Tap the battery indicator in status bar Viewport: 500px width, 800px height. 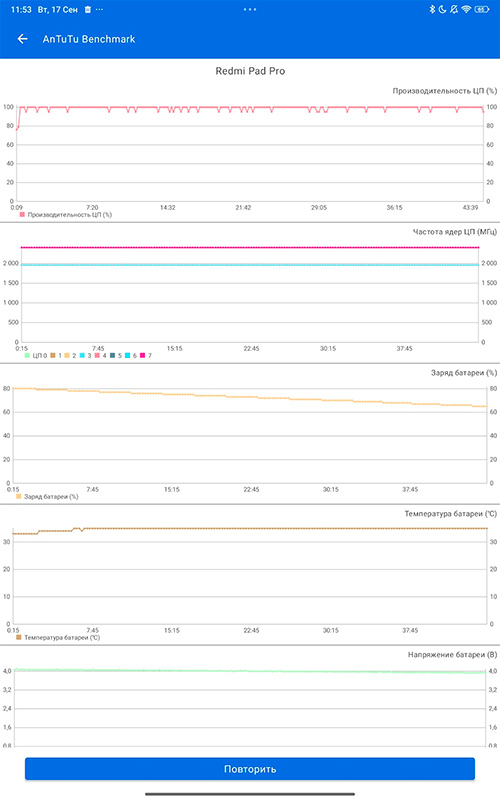[x=482, y=9]
